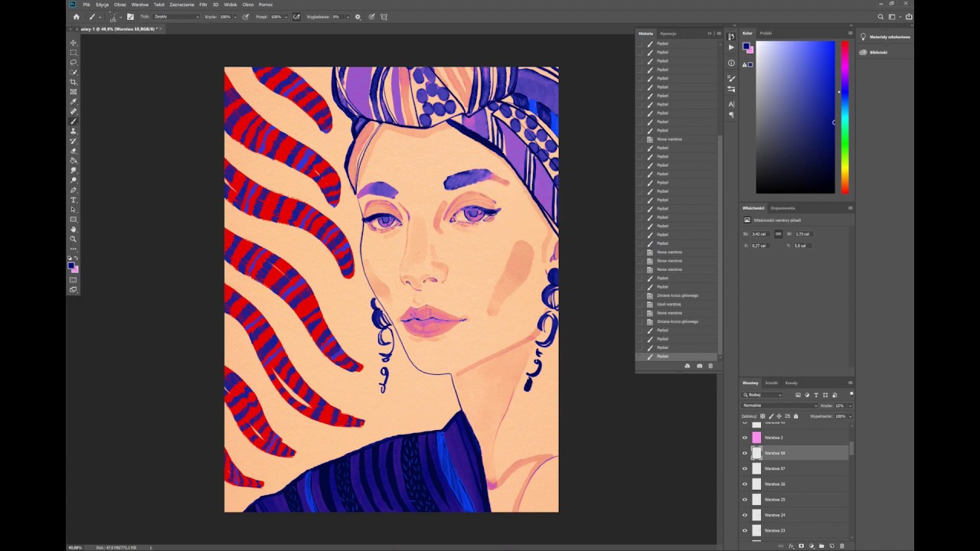Click the layer style fx icon
980x551 pixels.
(791, 546)
